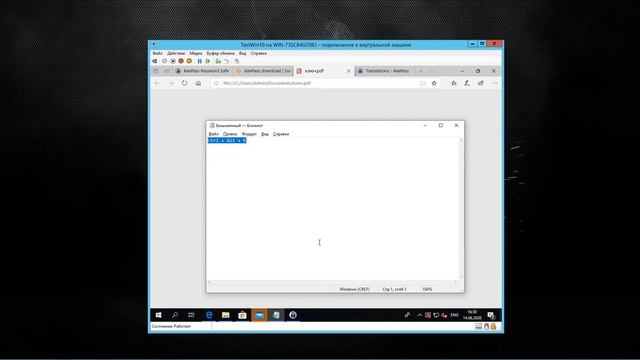Open File Explorer from the taskbar
The width and height of the screenshot is (640, 360).
click(x=225, y=315)
